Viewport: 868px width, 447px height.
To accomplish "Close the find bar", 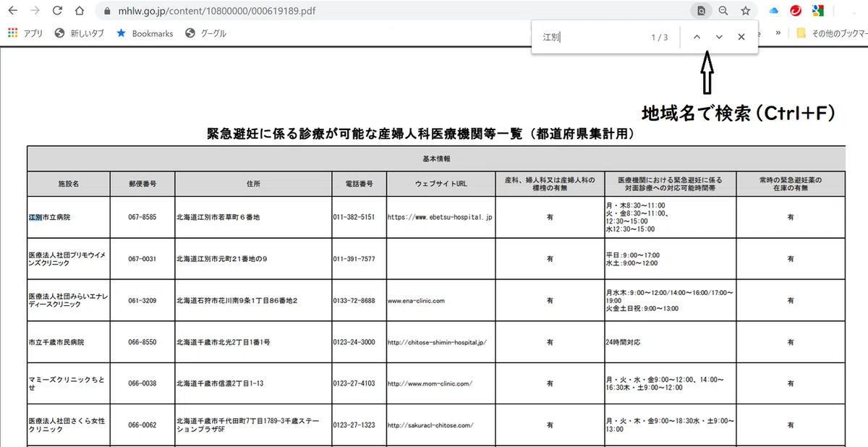I will coord(741,37).
